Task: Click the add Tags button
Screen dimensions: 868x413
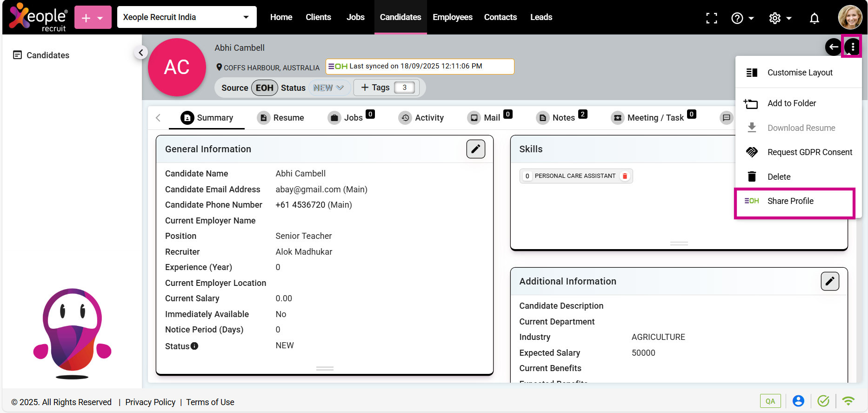Action: click(x=375, y=88)
